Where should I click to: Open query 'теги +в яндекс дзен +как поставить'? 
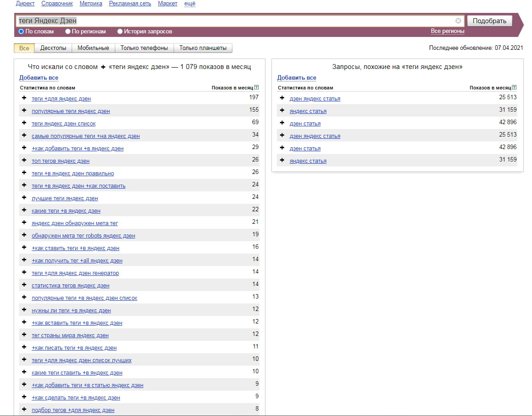click(x=79, y=186)
